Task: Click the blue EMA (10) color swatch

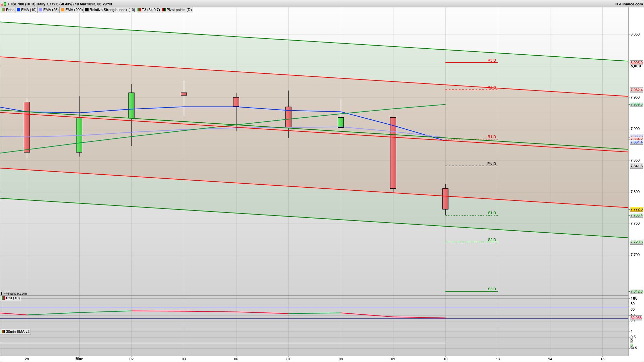Action: [x=18, y=10]
